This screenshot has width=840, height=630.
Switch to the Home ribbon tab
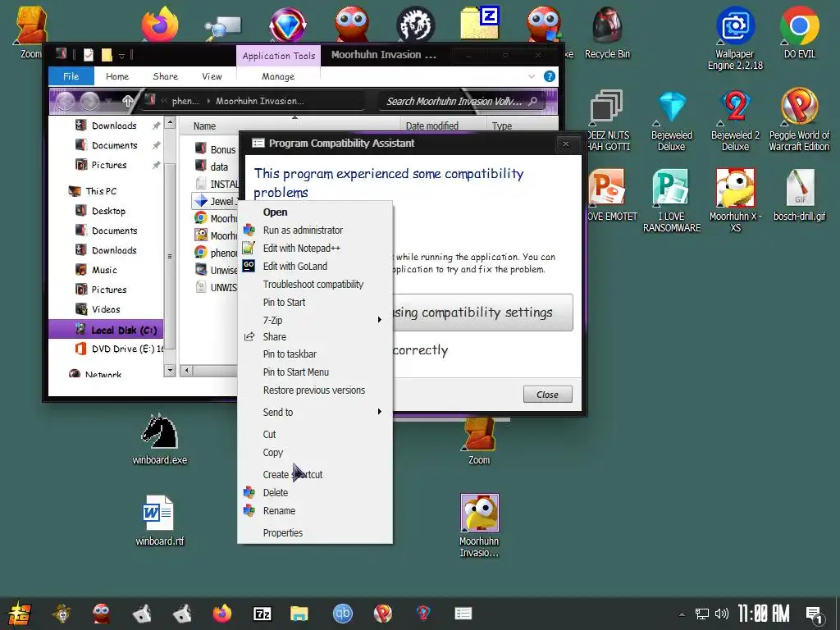coord(116,76)
